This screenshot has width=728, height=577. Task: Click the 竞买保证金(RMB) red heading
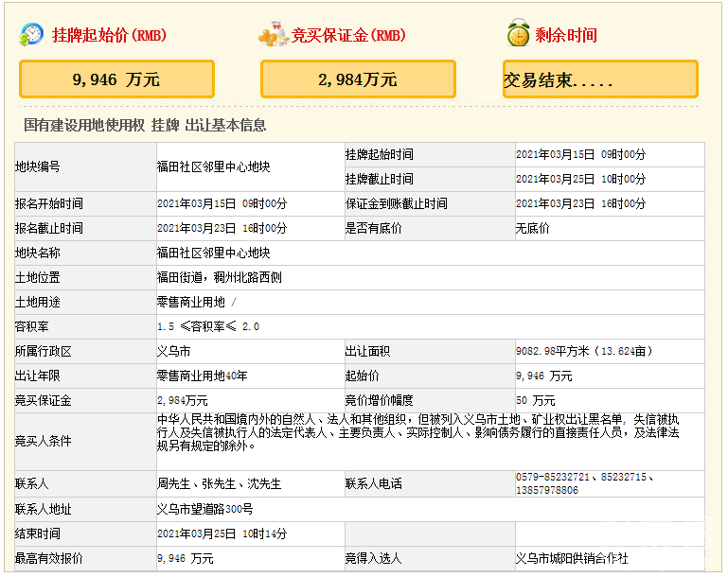pos(348,35)
